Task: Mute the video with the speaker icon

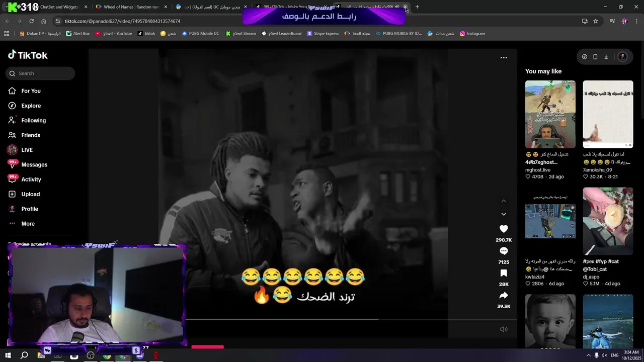Action: [x=504, y=329]
